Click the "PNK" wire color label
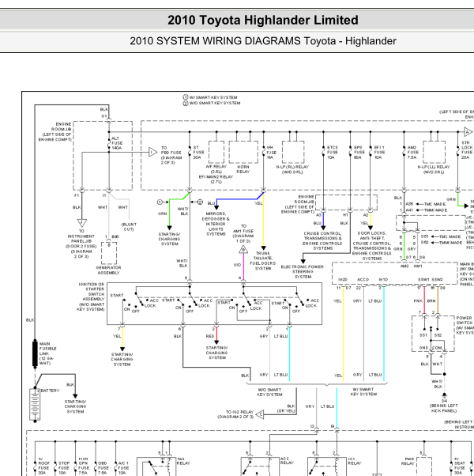The image size is (474, 476). (418, 300)
